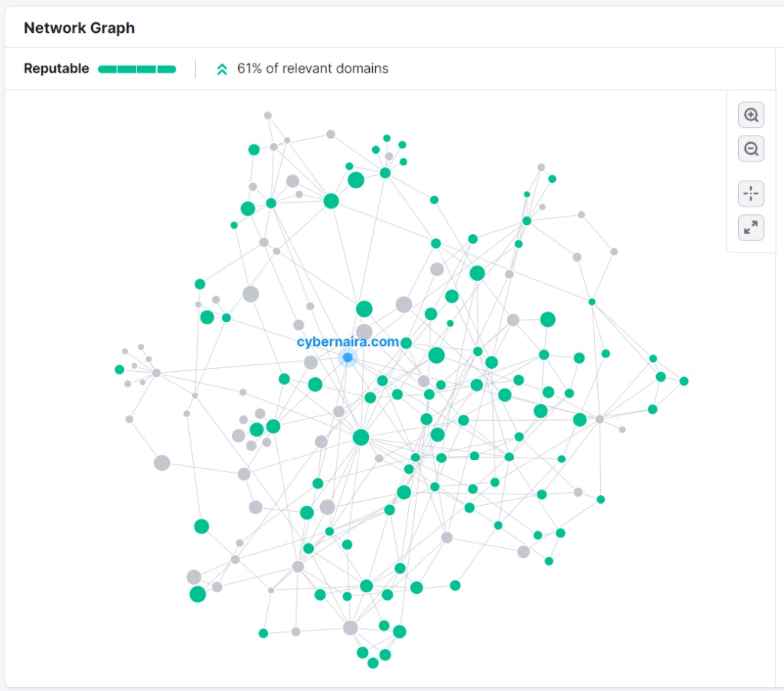784x691 pixels.
Task: Click the largest green node near the top
Action: coord(356,180)
